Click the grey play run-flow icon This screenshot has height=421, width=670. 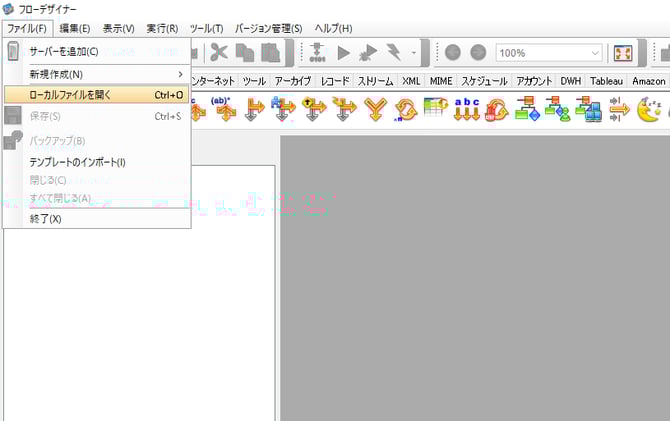point(343,53)
